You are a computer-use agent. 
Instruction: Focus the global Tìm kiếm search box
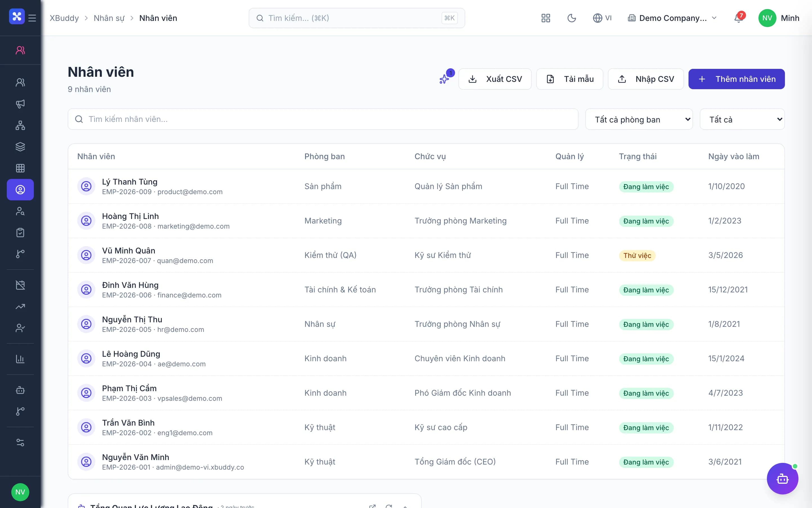pyautogui.click(x=357, y=18)
